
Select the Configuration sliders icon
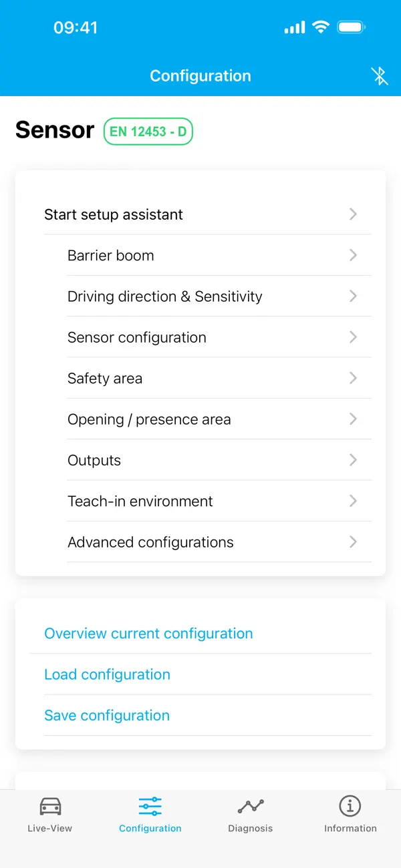point(150,807)
